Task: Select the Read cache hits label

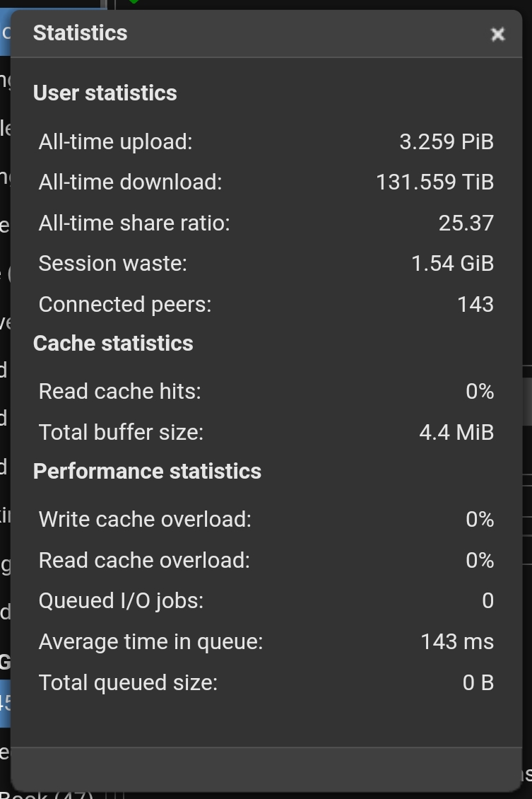Action: [120, 392]
